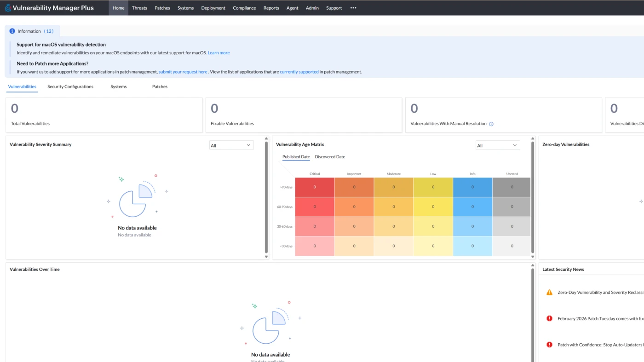The width and height of the screenshot is (644, 362).
Task: Click the Important 60-90 days orange cell
Action: click(x=354, y=207)
